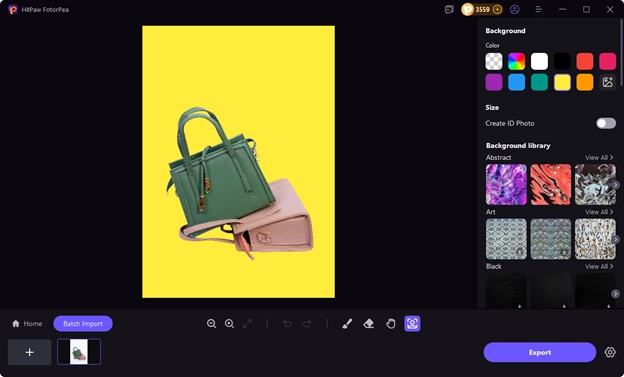624x377 pixels.
Task: Pick the red marble abstract thumbnail
Action: 551,185
